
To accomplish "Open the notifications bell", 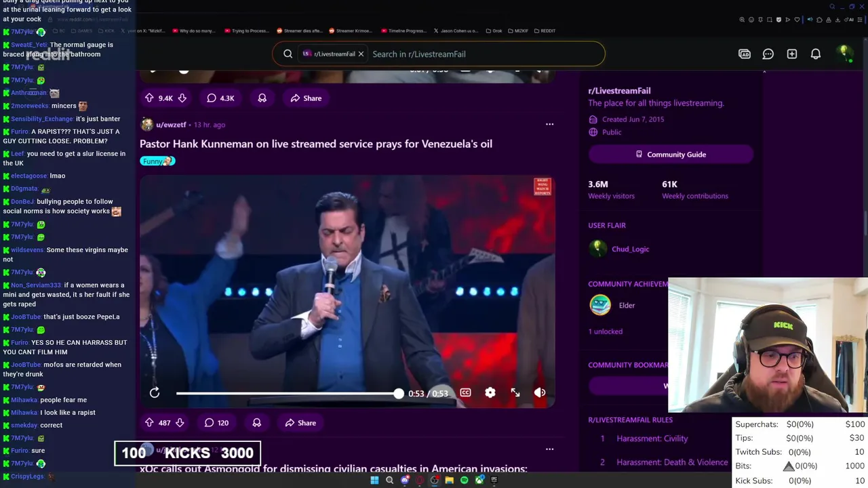I will pos(816,54).
